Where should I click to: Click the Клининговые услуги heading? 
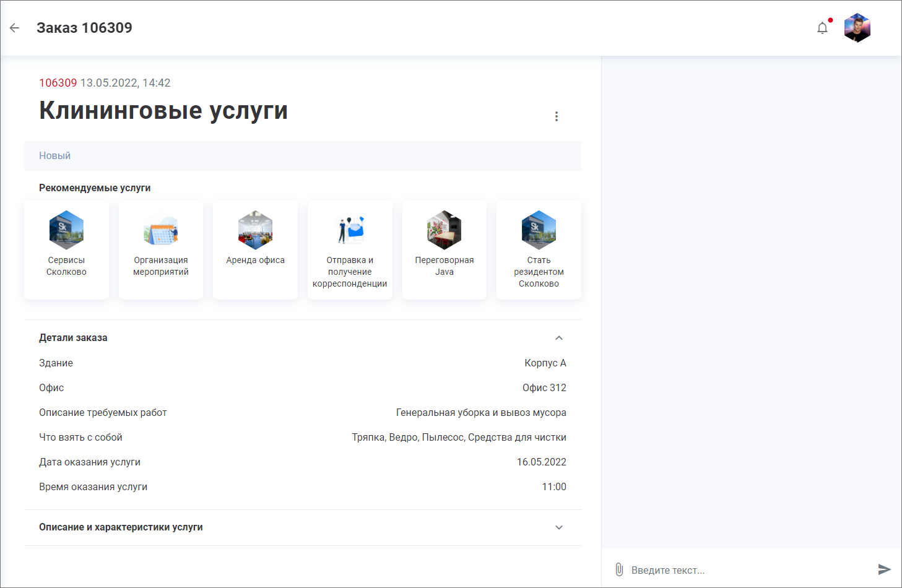(x=163, y=111)
